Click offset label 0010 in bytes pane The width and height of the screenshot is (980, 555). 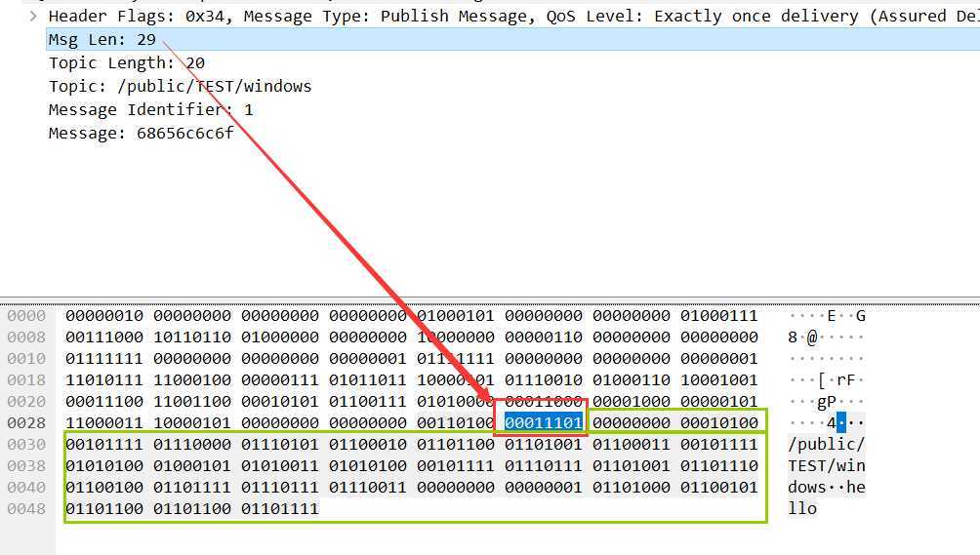click(x=26, y=358)
